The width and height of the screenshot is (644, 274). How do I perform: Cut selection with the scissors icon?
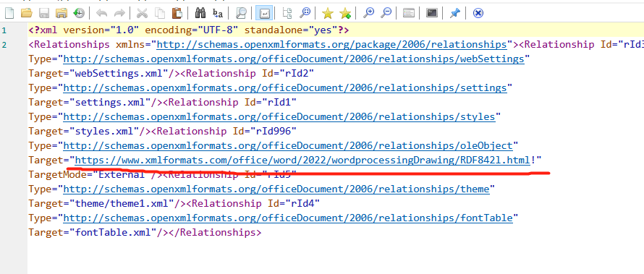pyautogui.click(x=142, y=13)
